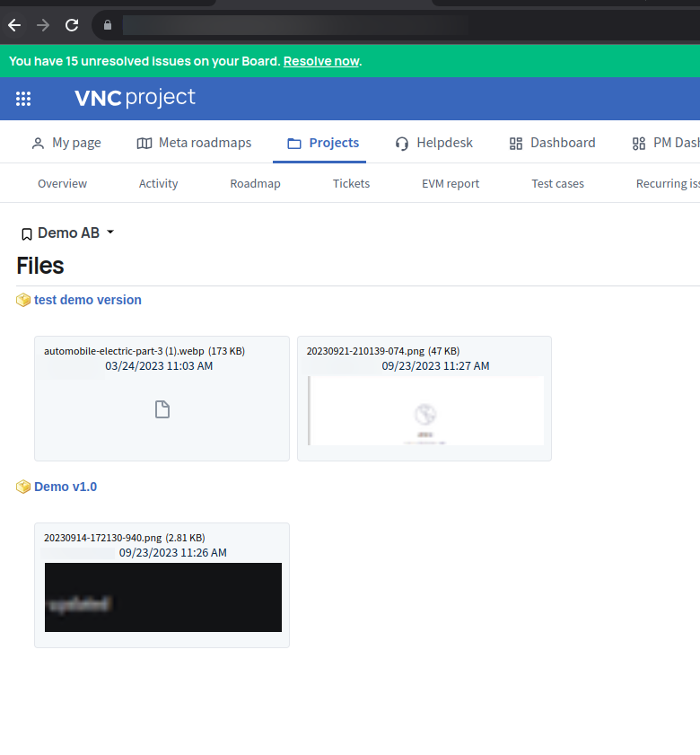This screenshot has width=700, height=755.
Task: Select the Tickets submenu item
Action: 351,183
